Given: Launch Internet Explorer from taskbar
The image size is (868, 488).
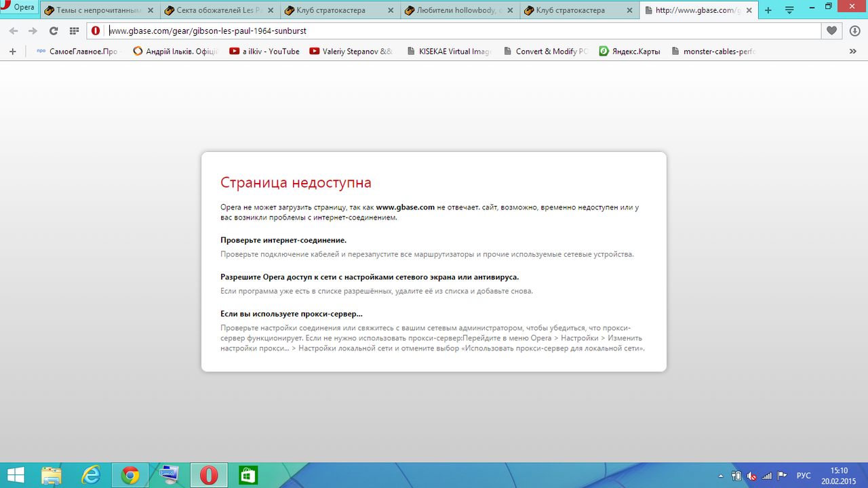Looking at the screenshot, I should (91, 475).
